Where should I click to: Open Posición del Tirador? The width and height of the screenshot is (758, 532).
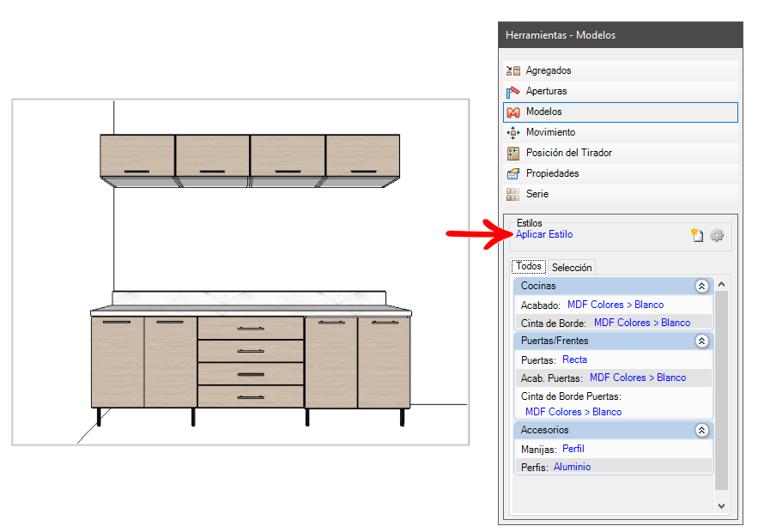[x=621, y=154]
